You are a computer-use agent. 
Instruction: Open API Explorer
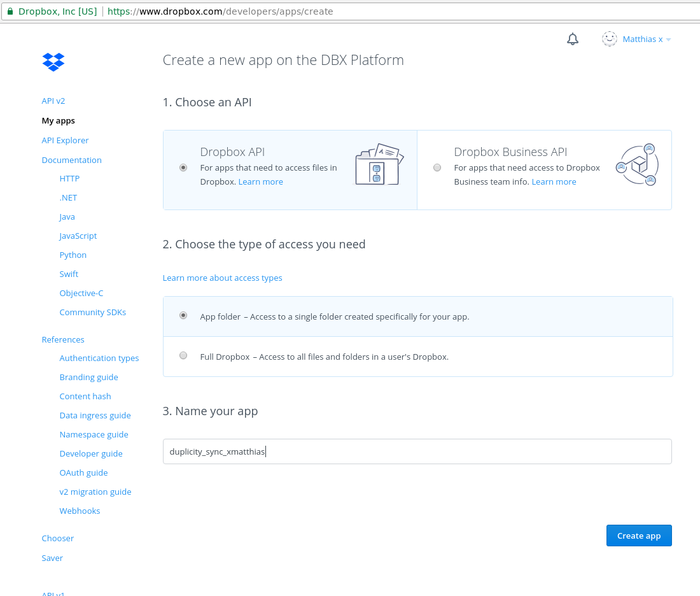click(x=65, y=140)
